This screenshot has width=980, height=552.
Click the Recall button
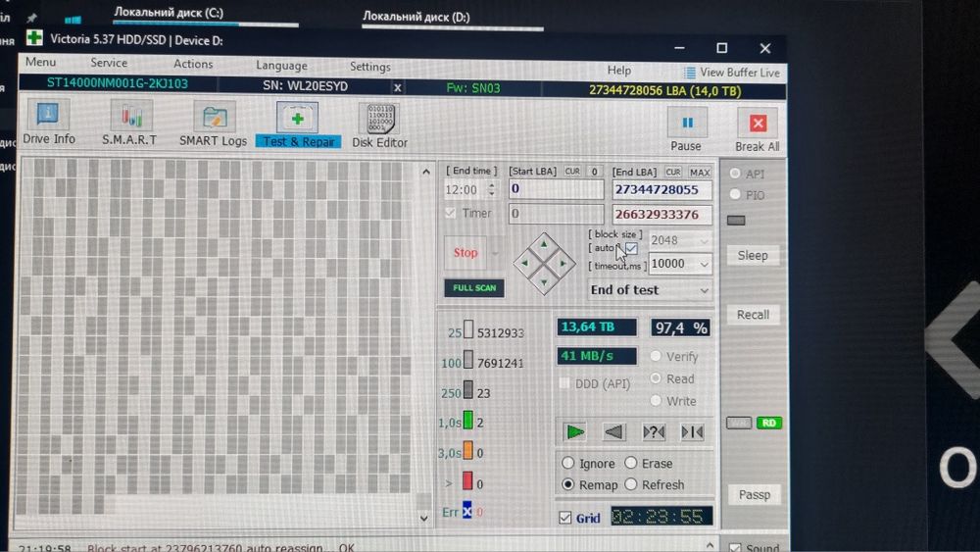753,315
